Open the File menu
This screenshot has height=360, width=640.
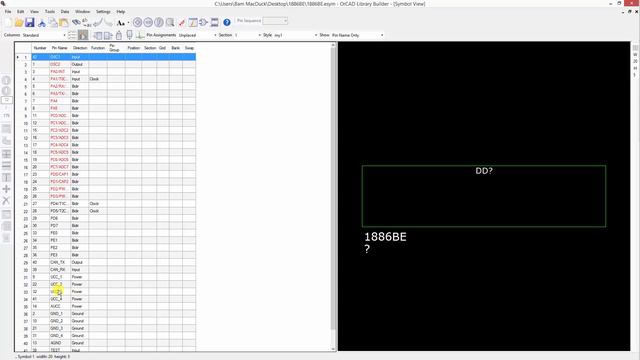click(x=8, y=11)
